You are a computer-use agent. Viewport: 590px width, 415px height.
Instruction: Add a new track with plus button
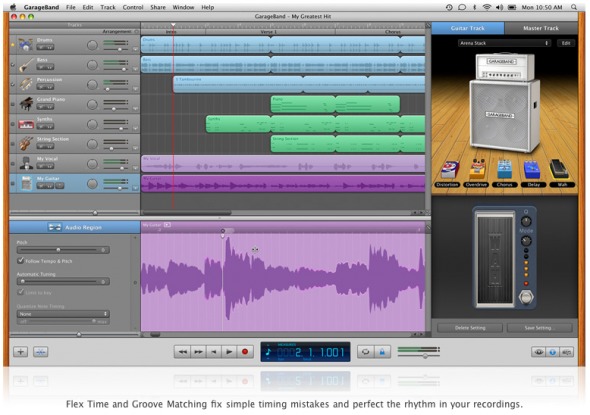20,352
